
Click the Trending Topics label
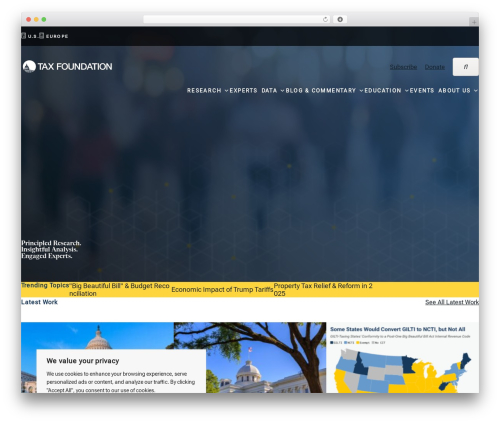coord(45,286)
